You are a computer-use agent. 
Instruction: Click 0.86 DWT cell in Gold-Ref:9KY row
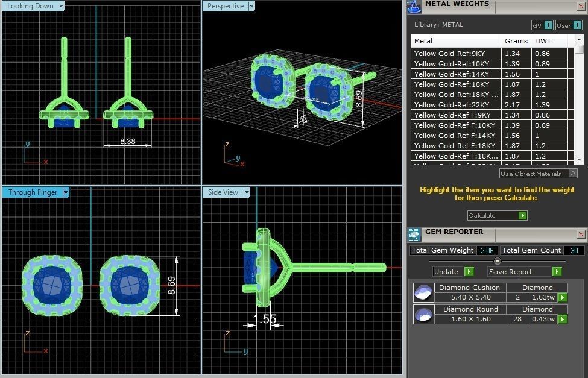[x=549, y=54]
